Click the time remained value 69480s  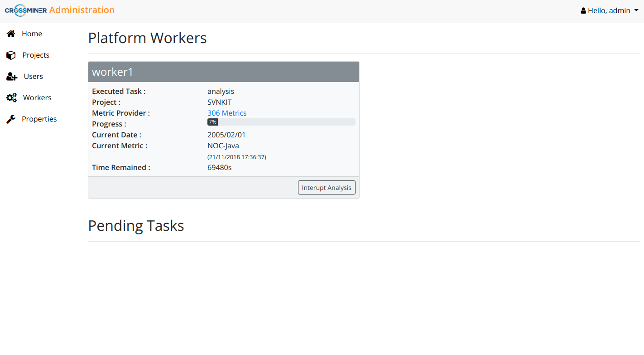pos(220,167)
